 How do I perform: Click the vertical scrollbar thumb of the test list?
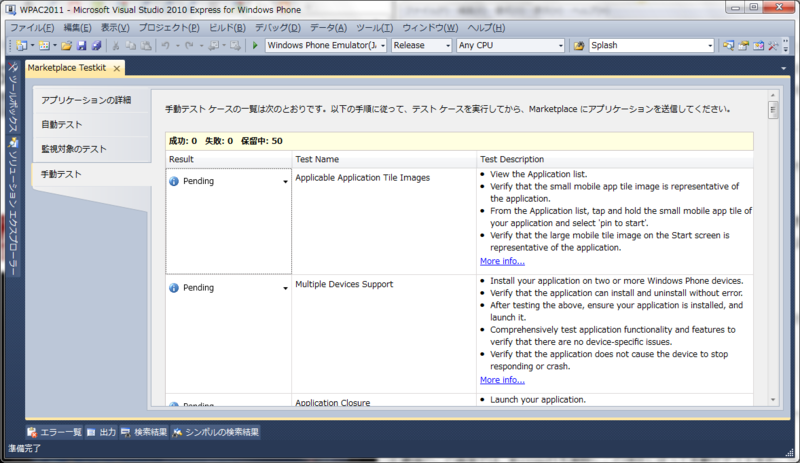click(773, 110)
